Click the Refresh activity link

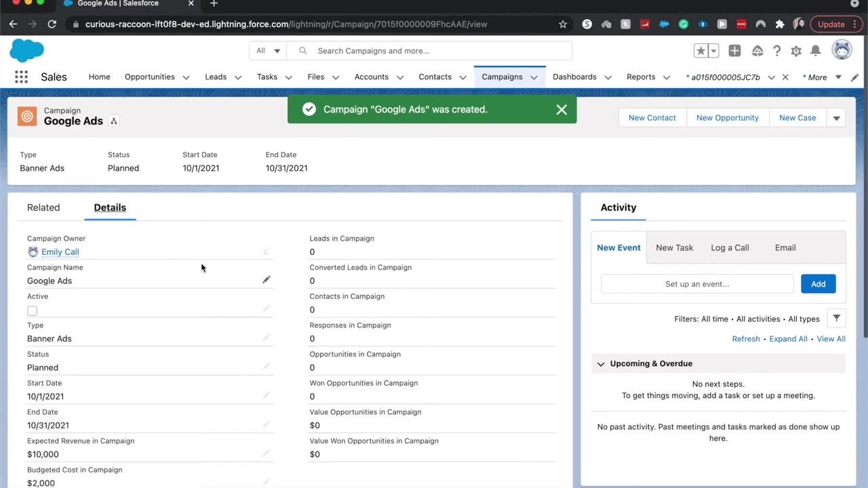pos(746,339)
